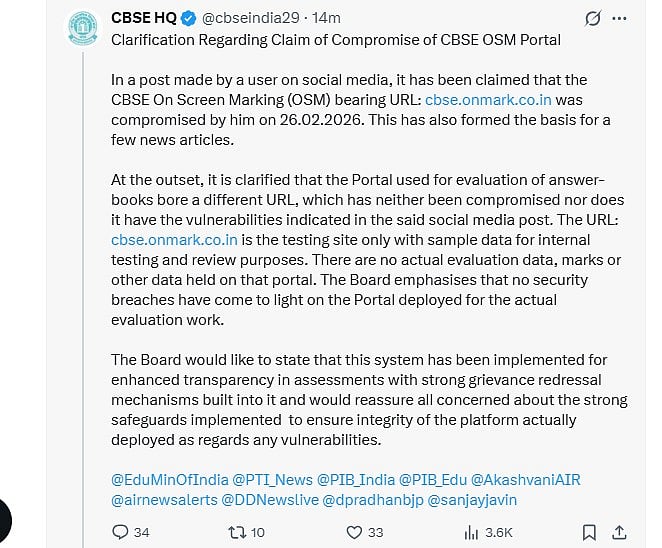Viewport: 662px width, 548px height.
Task: Open first cbse.onmark.co.in link after URL:
Action: pos(488,100)
